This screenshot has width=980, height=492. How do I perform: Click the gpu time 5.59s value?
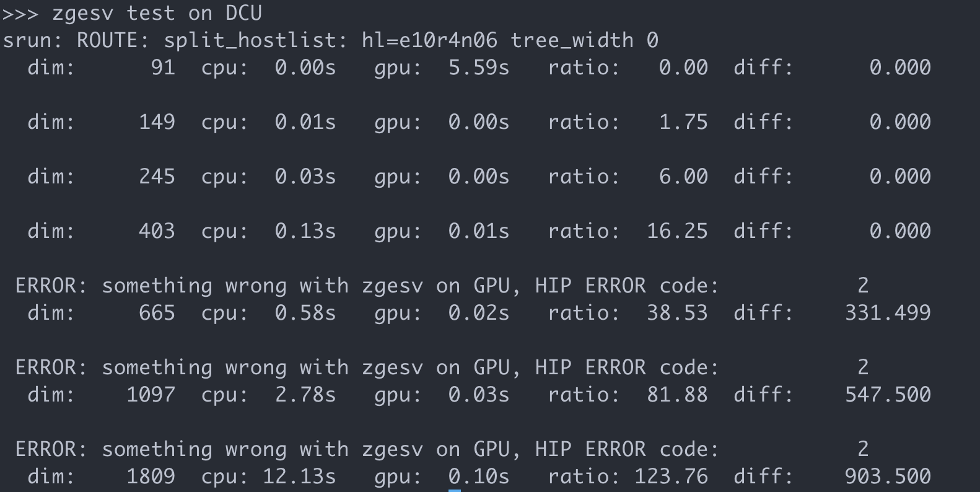pyautogui.click(x=479, y=68)
